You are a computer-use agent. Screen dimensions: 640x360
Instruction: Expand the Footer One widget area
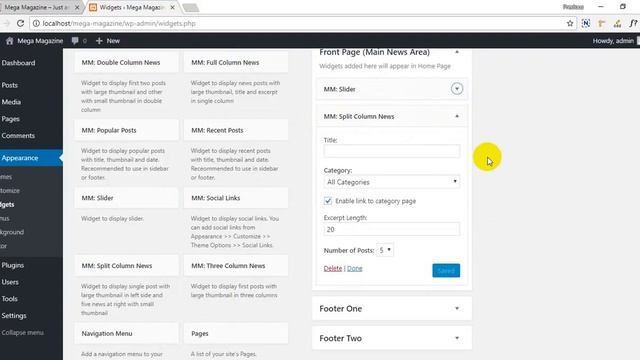[457, 309]
